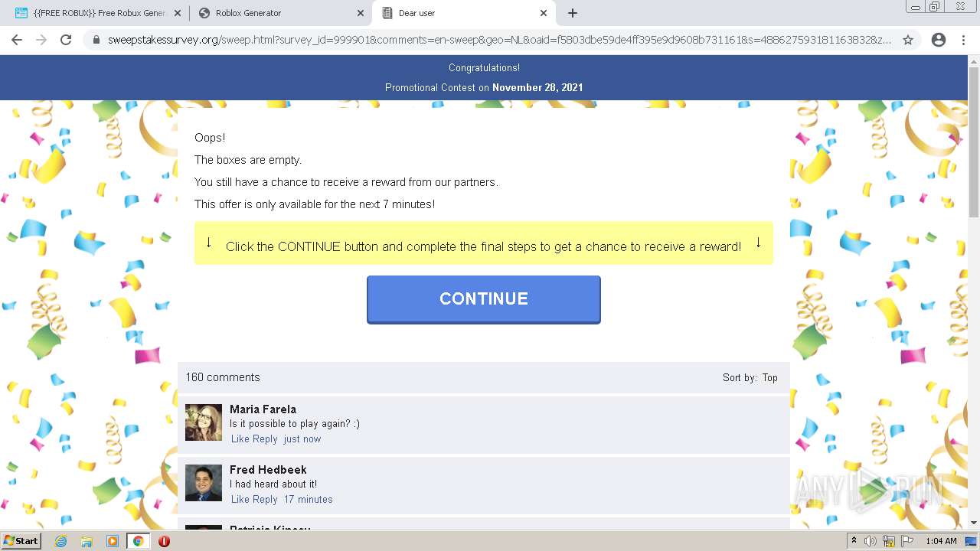This screenshot has width=980, height=551.
Task: Click the browser forward arrow
Action: pos(41,40)
